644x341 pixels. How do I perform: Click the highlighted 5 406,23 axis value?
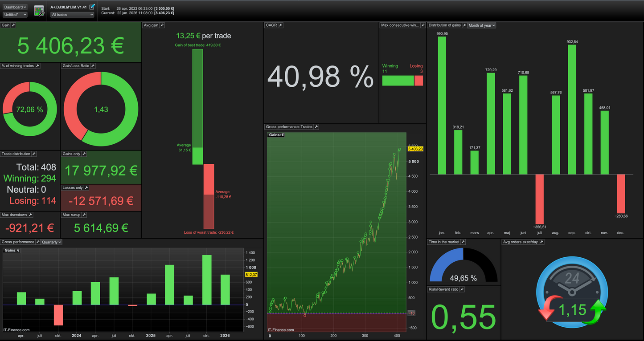tap(414, 149)
